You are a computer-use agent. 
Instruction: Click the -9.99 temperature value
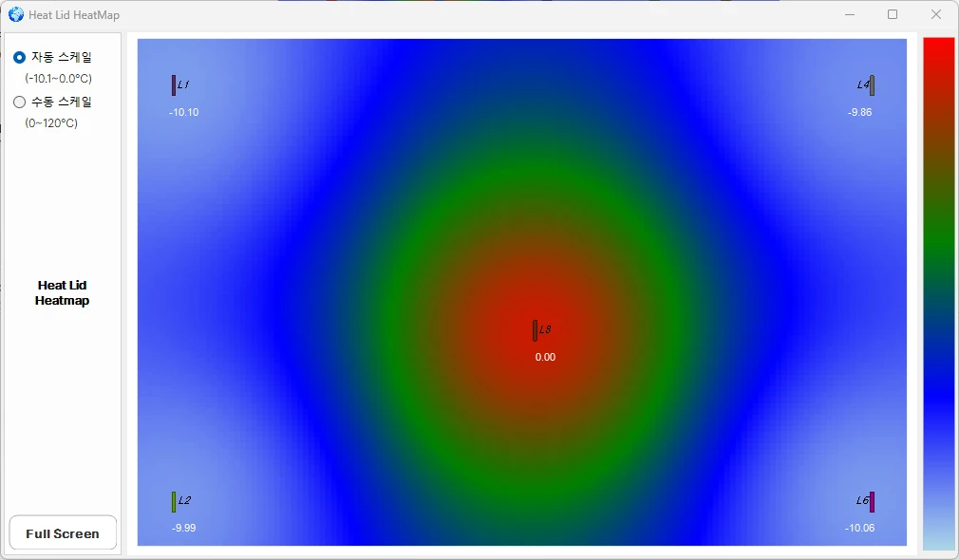[x=183, y=529]
